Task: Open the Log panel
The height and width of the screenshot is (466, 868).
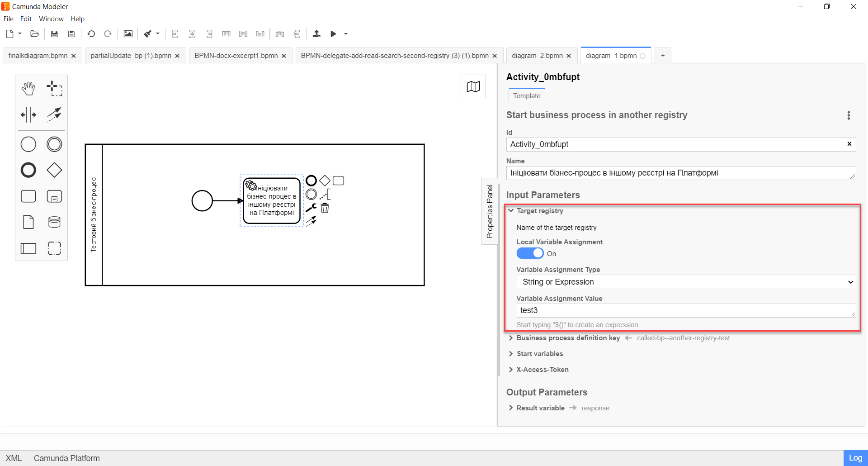Action: coord(855,458)
